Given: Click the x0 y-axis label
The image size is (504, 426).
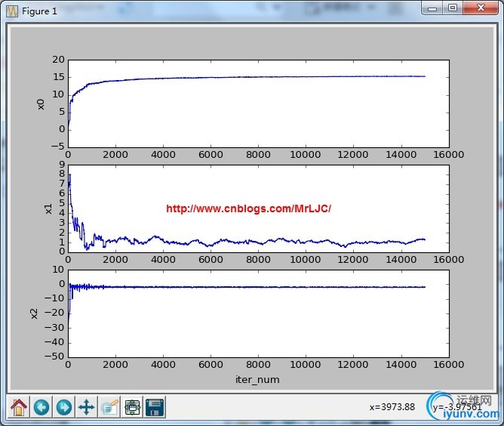Looking at the screenshot, I should point(41,104).
